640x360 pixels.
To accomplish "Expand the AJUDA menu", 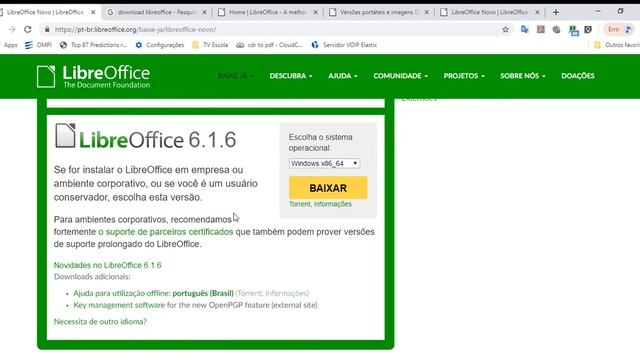I will pos(342,76).
